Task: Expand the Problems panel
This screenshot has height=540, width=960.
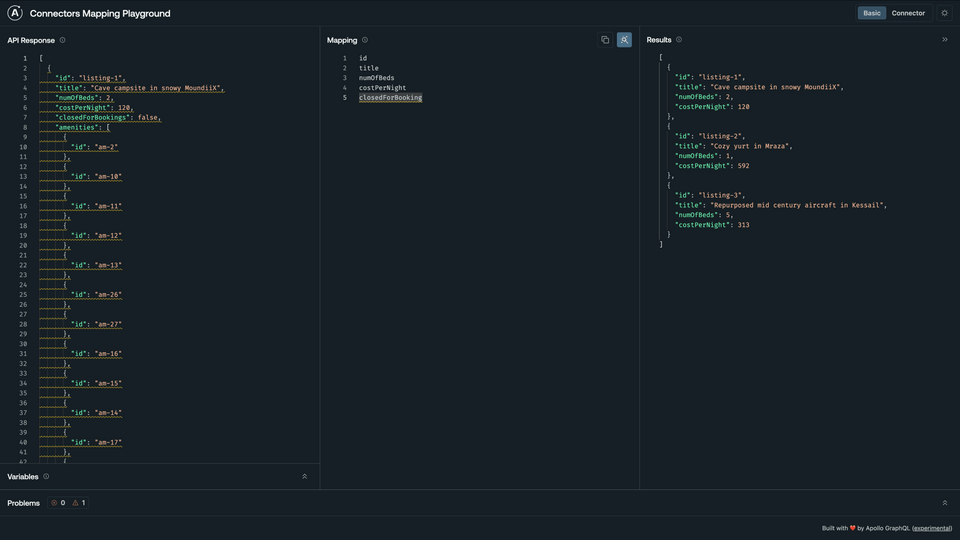Action: [945, 503]
